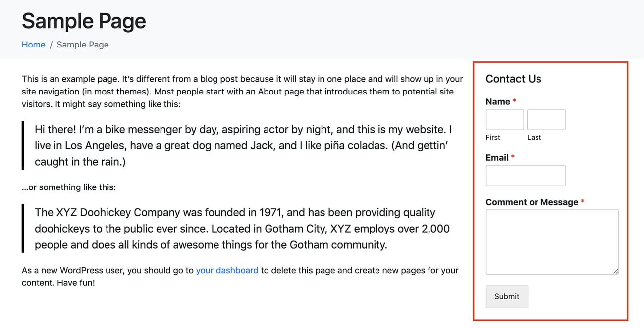Select the Sample Page heading

point(84,21)
